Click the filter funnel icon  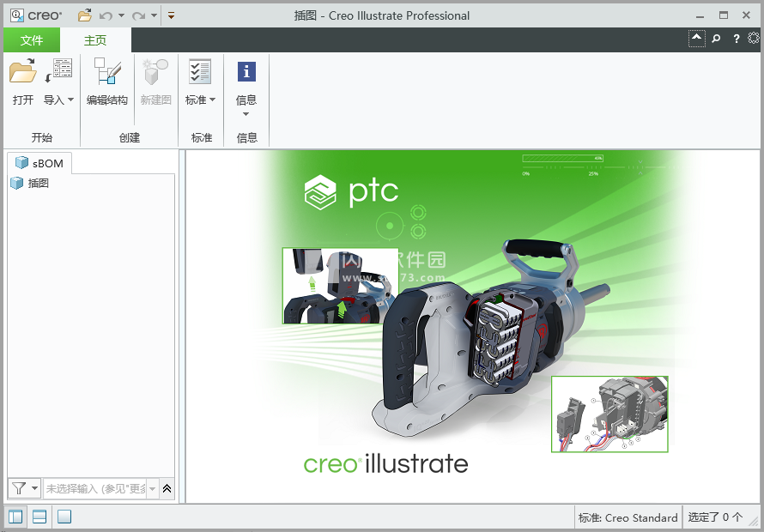pos(19,488)
